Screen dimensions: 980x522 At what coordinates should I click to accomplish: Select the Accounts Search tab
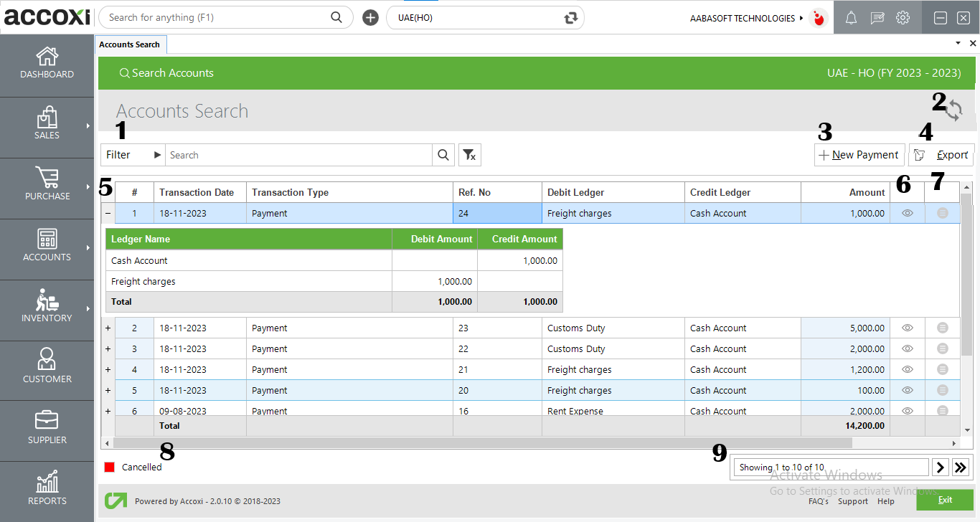click(131, 44)
